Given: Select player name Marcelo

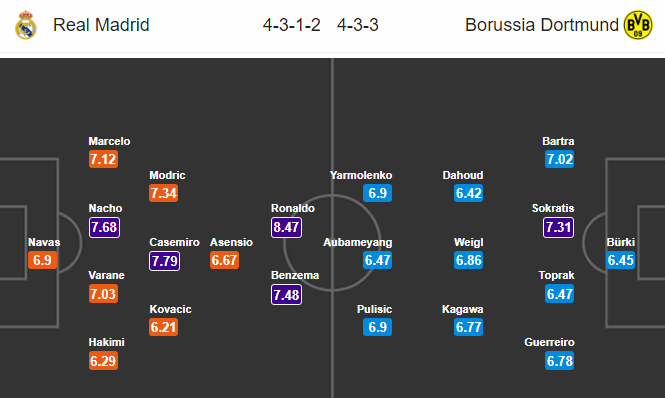Looking at the screenshot, I should pyautogui.click(x=109, y=141).
